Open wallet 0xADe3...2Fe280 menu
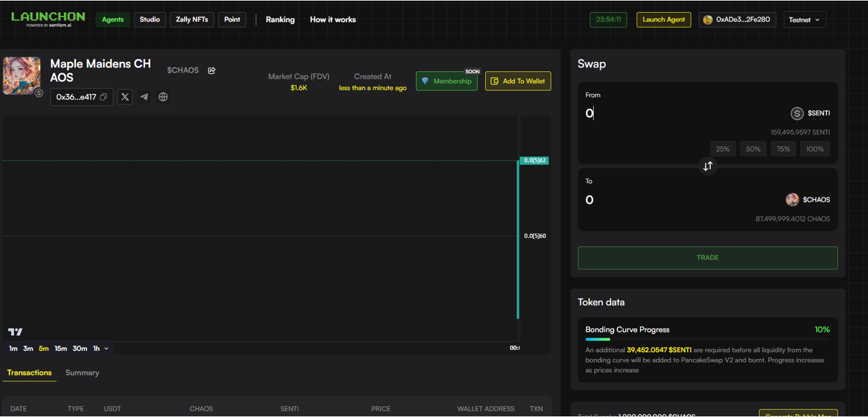 (x=737, y=20)
